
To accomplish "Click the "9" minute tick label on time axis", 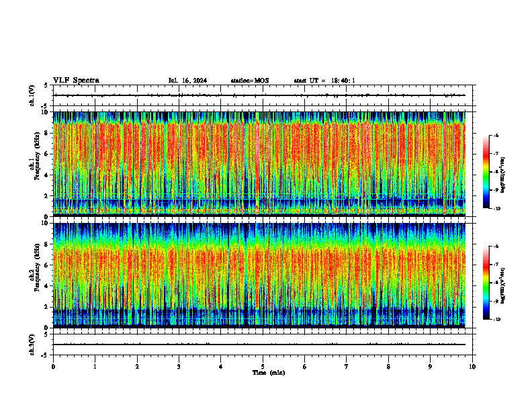I will click(430, 367).
